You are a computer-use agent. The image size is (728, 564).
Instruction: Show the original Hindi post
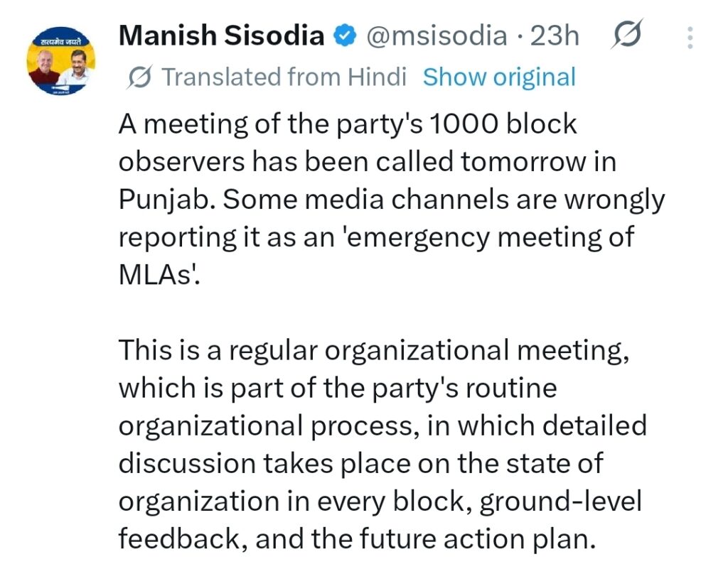499,77
